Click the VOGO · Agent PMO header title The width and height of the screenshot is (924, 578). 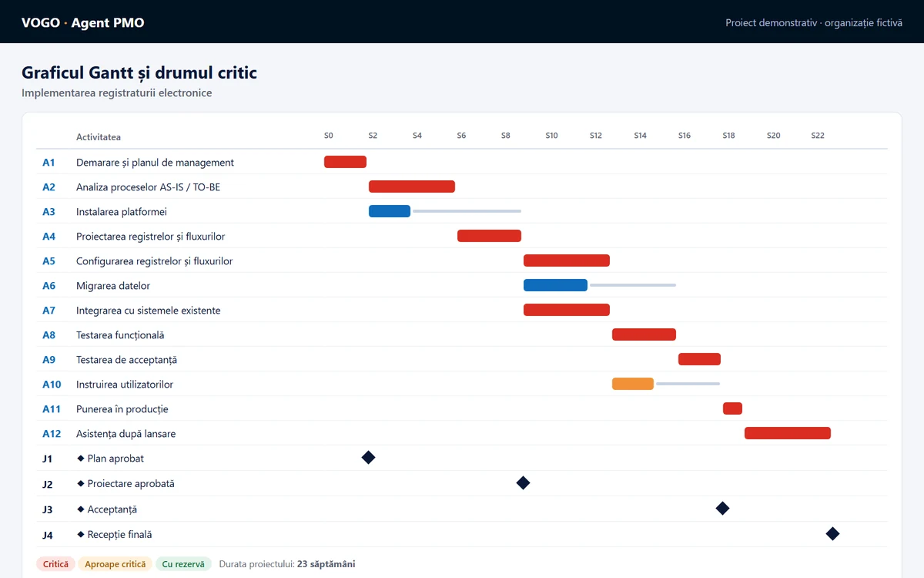pyautogui.click(x=83, y=22)
